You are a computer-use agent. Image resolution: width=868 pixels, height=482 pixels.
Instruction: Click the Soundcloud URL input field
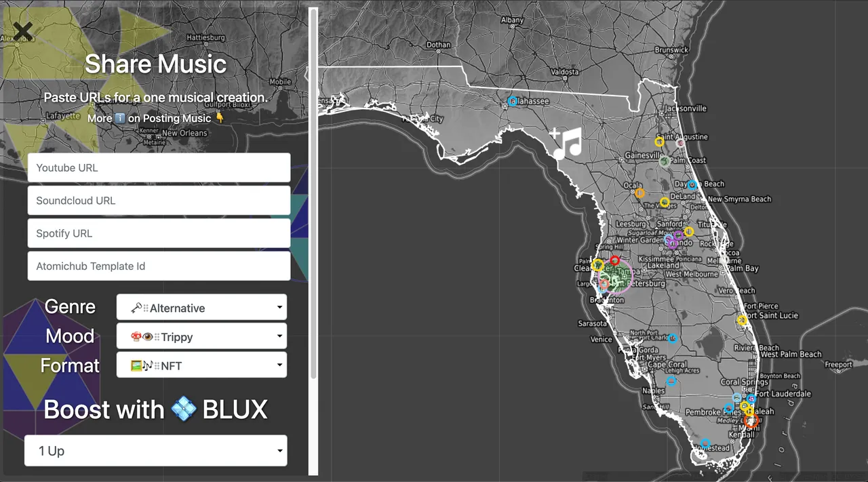point(159,200)
